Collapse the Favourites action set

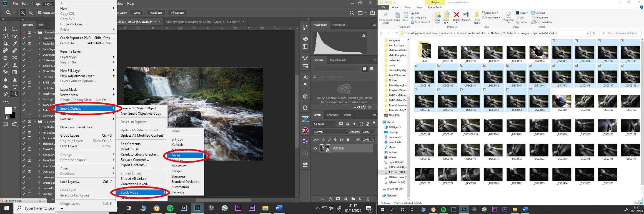tap(35, 32)
